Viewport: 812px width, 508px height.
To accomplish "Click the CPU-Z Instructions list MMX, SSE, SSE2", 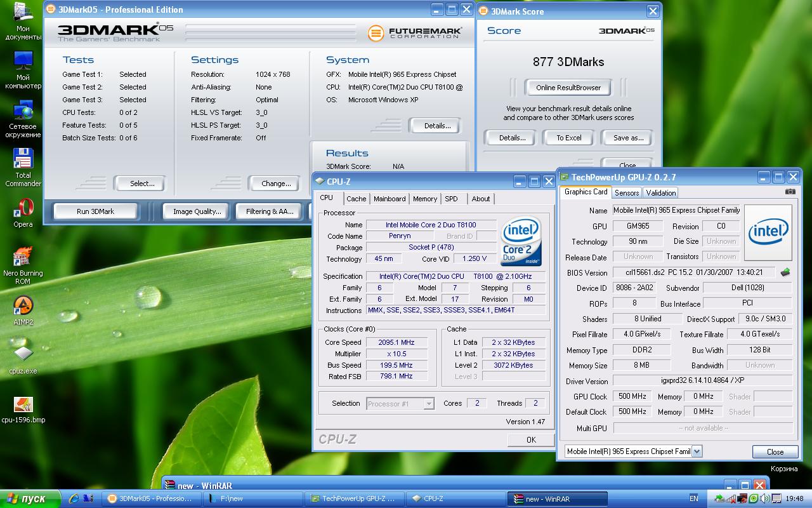I will tap(455, 311).
